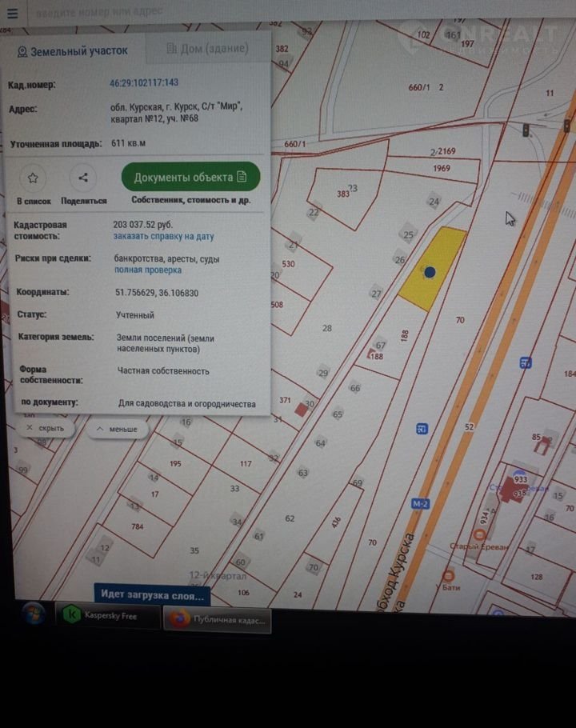
Task: Click the star 'В список' icon
Action: pos(33,178)
